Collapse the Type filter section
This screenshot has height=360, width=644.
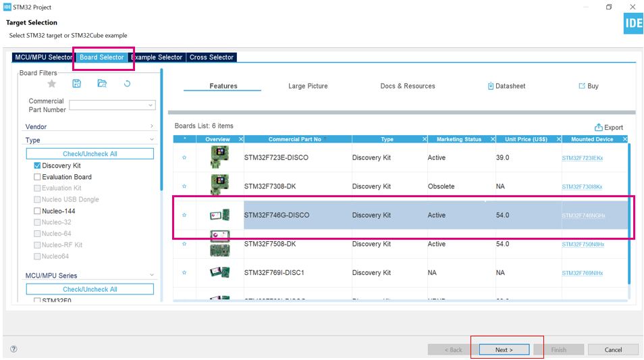pos(152,140)
